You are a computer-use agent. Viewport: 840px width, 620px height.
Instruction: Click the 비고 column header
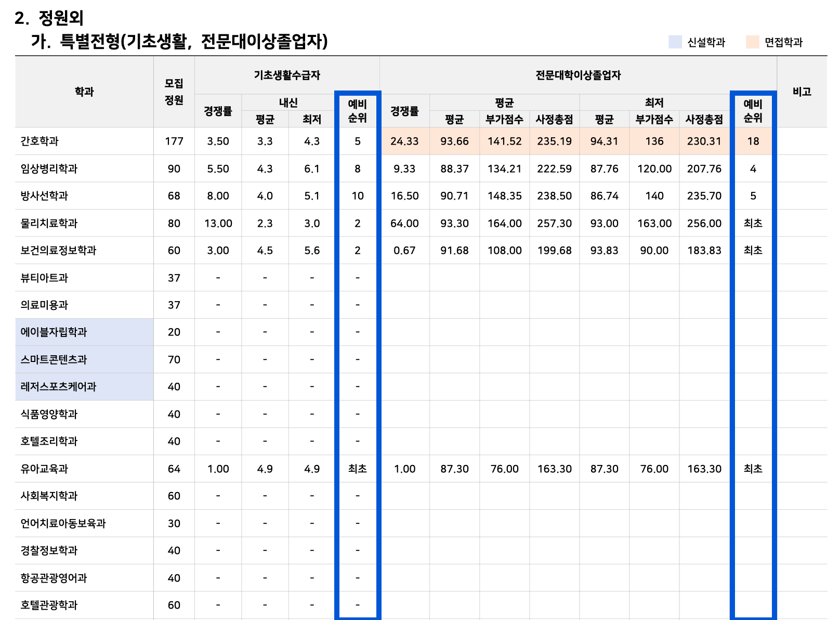tap(801, 92)
